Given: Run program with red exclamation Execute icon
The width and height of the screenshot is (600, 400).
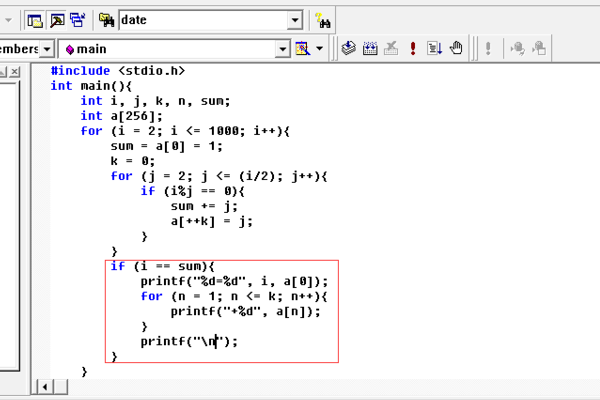Looking at the screenshot, I should coord(412,49).
